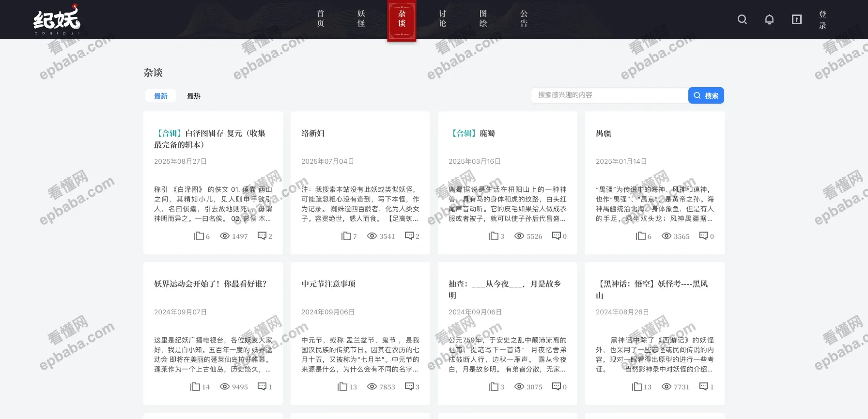This screenshot has width=868, height=419.
Task: Click date 2024年08月26日 on 黑神话 card
Action: pos(622,312)
